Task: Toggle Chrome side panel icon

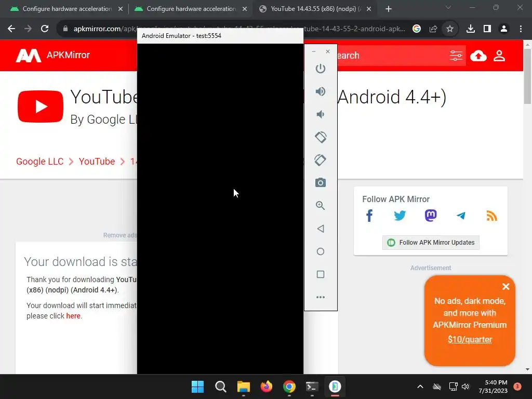Action: pos(487,29)
